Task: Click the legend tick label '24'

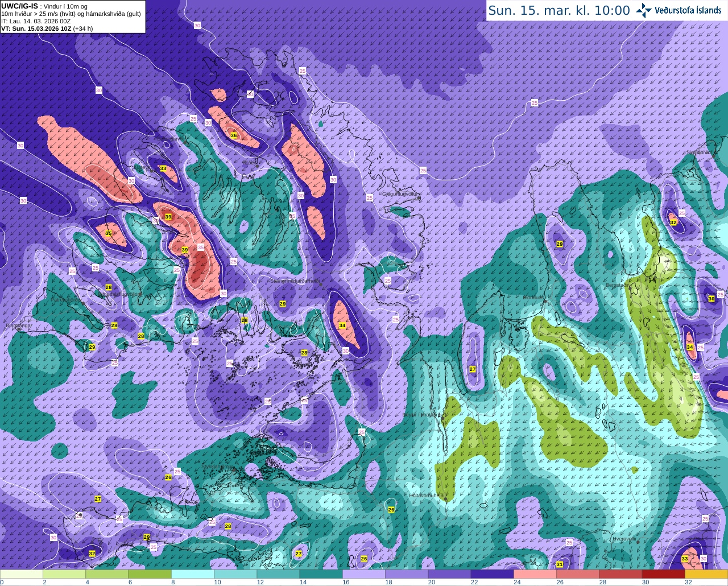Action: point(516,582)
